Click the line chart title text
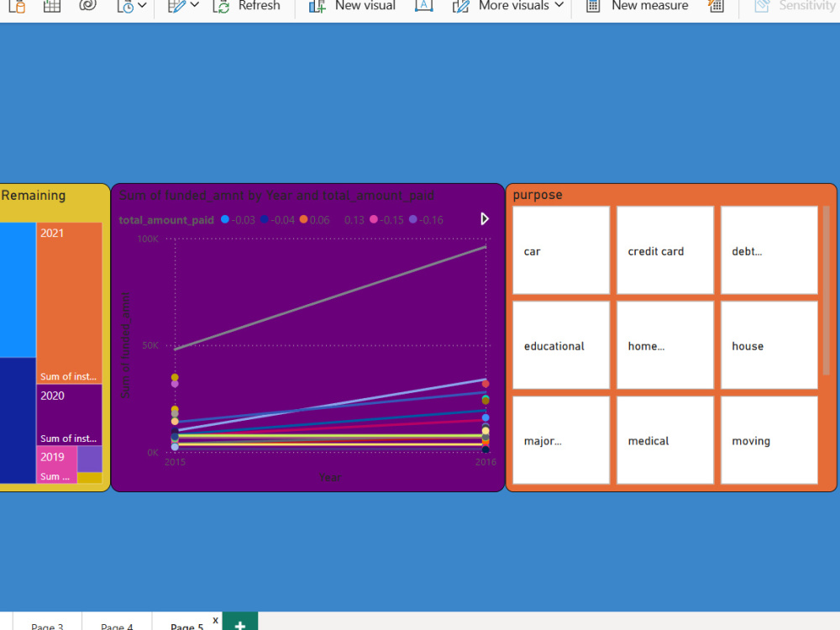 [x=276, y=196]
